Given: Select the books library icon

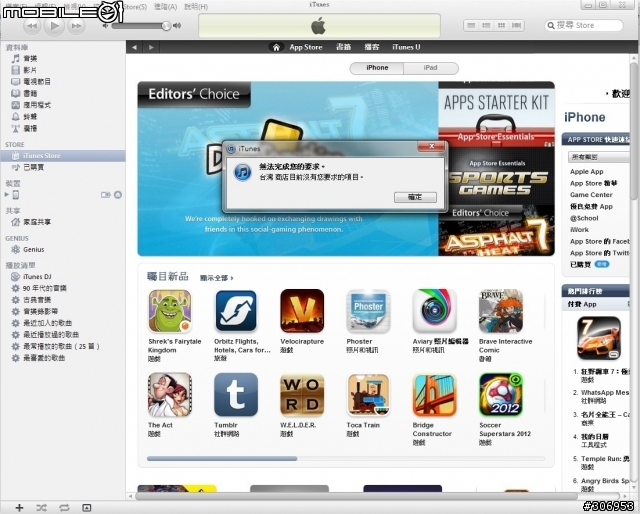Looking at the screenshot, I should [x=16, y=93].
